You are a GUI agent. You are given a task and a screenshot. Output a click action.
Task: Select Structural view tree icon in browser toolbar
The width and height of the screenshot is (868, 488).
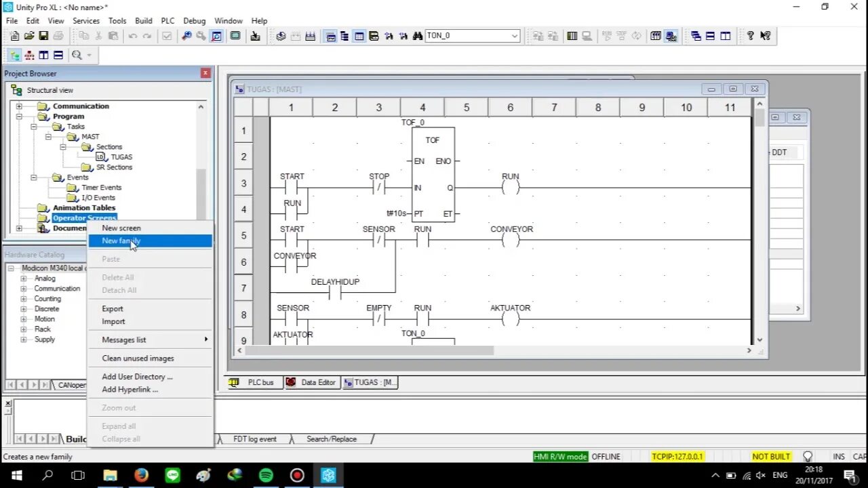tap(14, 56)
